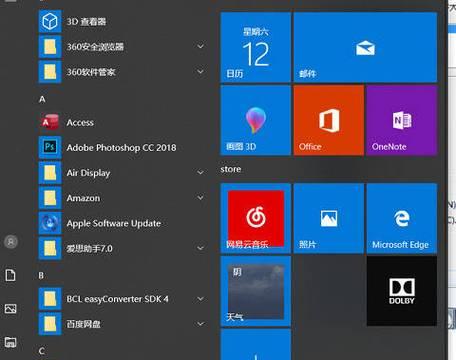Expand the 360安全浏览器 folder chevron
Image resolution: width=456 pixels, height=360 pixels.
pyautogui.click(x=201, y=46)
